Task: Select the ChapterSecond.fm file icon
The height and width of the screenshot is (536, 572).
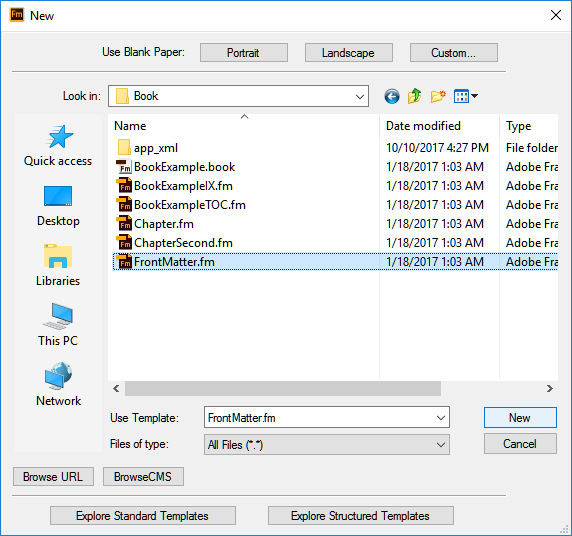Action: pos(124,243)
